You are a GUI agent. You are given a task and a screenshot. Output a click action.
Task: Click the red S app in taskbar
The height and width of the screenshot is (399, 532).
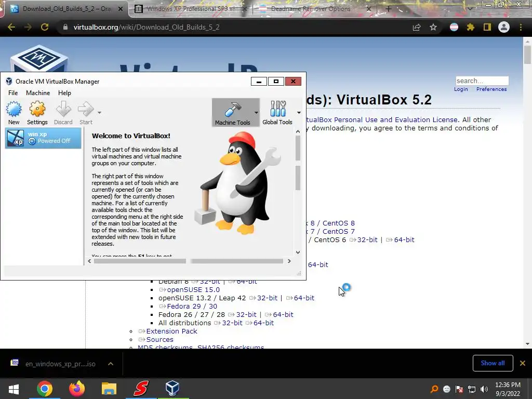pos(141,389)
